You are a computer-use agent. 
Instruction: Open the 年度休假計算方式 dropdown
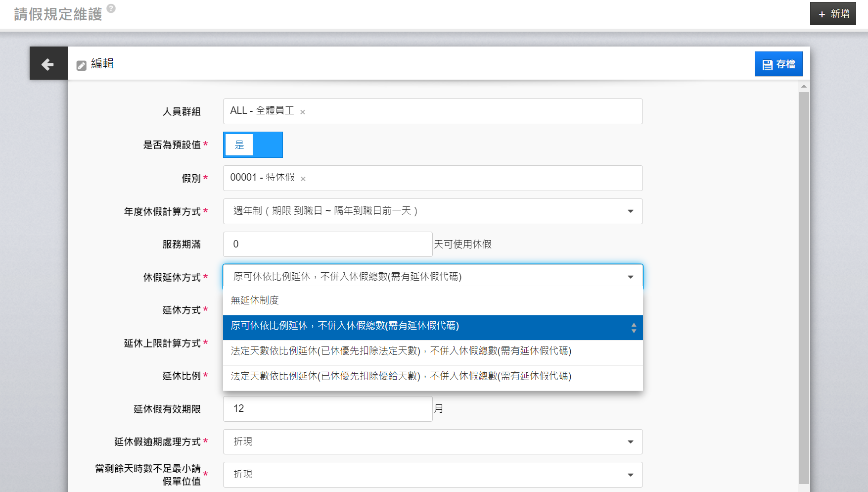click(x=432, y=211)
